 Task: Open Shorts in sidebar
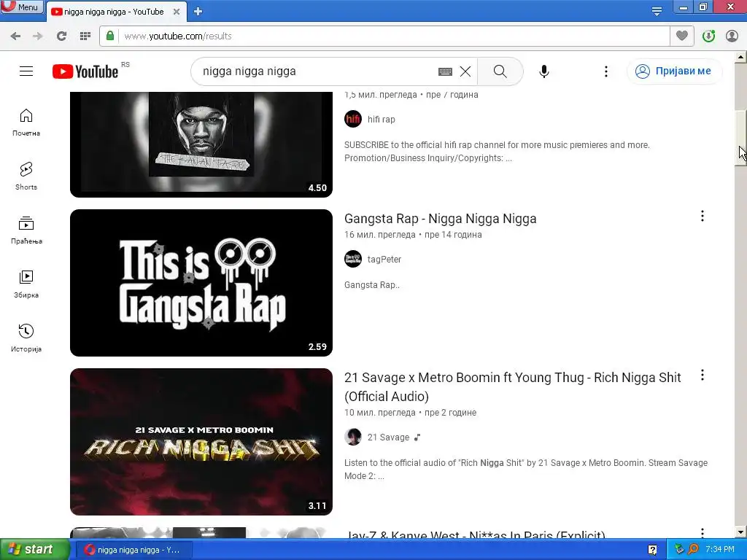coord(26,176)
